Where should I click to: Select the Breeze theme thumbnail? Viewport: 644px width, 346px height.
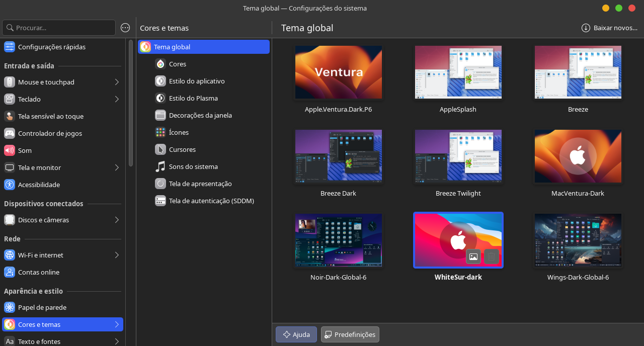[578, 72]
